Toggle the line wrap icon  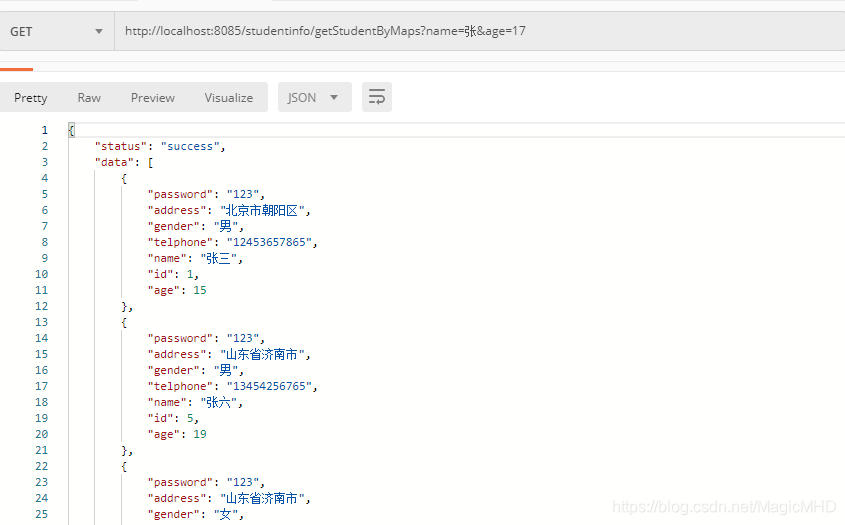pyautogui.click(x=377, y=98)
